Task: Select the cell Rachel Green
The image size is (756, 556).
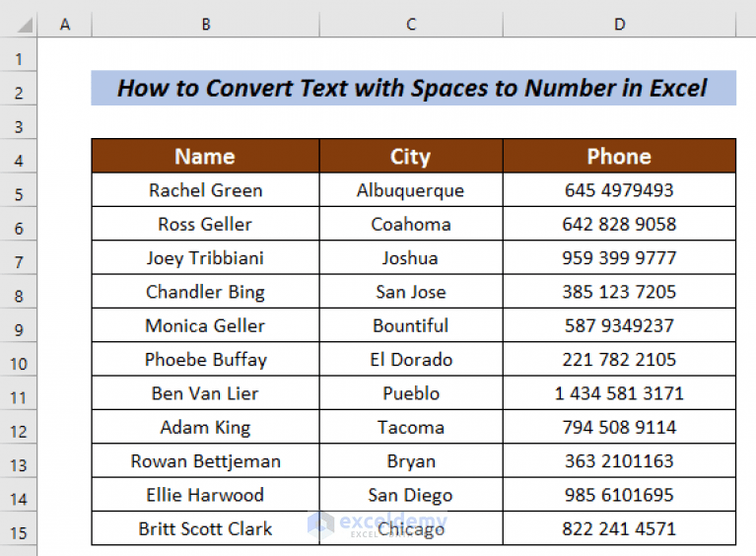Action: 205,190
